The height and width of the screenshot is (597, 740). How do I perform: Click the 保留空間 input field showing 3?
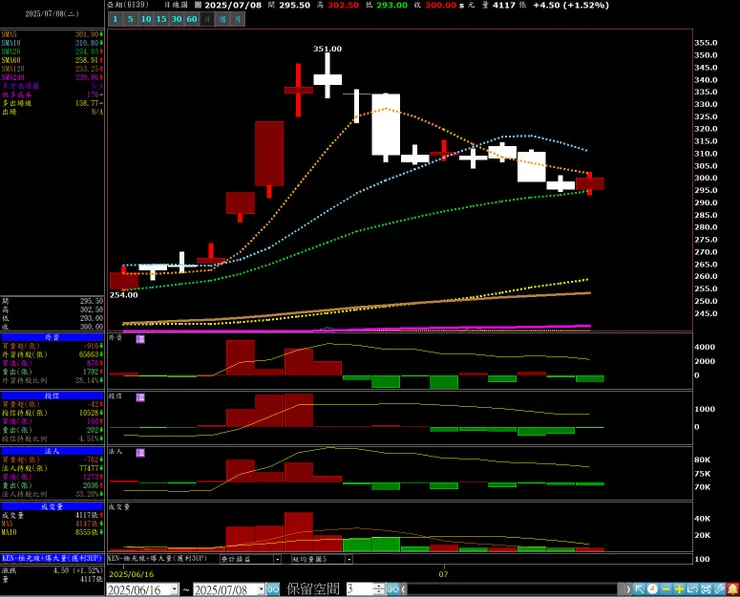360,589
